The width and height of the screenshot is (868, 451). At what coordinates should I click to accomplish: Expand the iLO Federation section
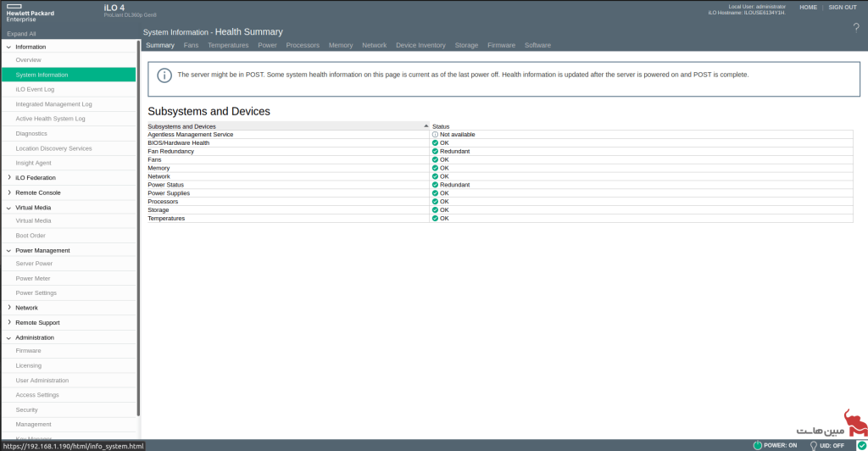click(x=8, y=178)
